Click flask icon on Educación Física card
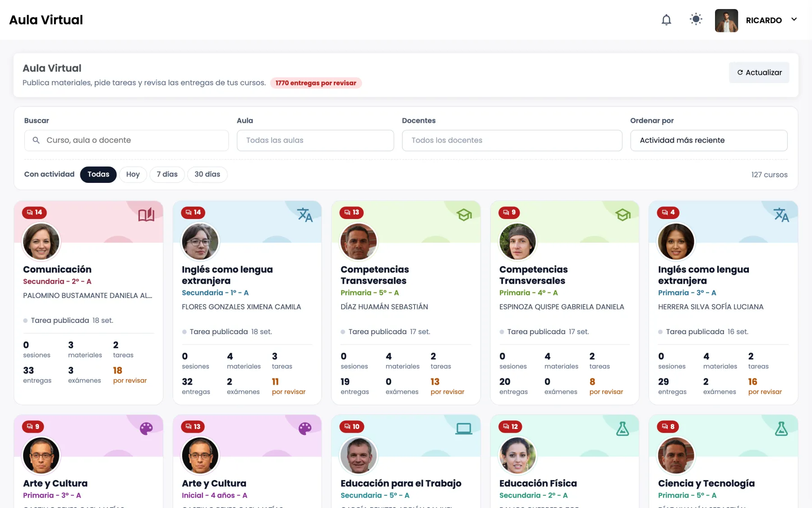812x508 pixels. click(x=623, y=429)
